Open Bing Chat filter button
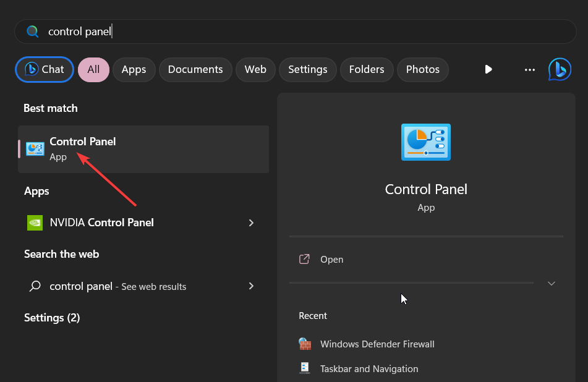 point(45,69)
